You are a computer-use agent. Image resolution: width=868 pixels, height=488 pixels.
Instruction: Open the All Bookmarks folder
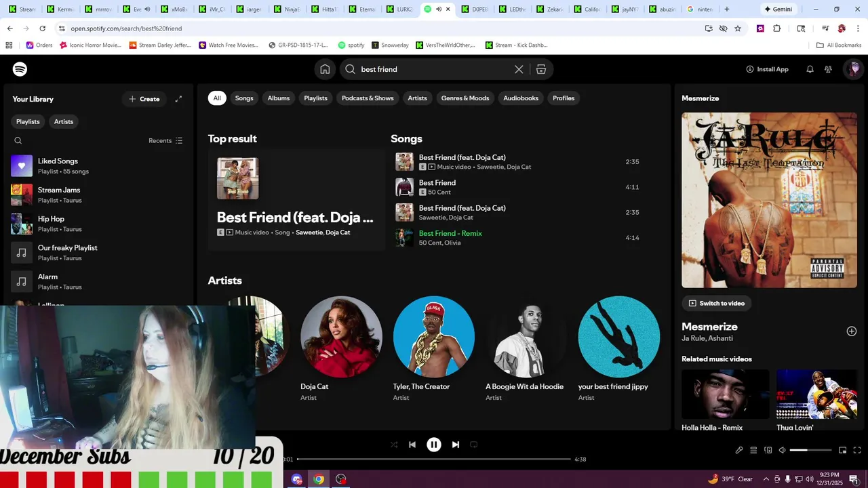[x=839, y=45]
